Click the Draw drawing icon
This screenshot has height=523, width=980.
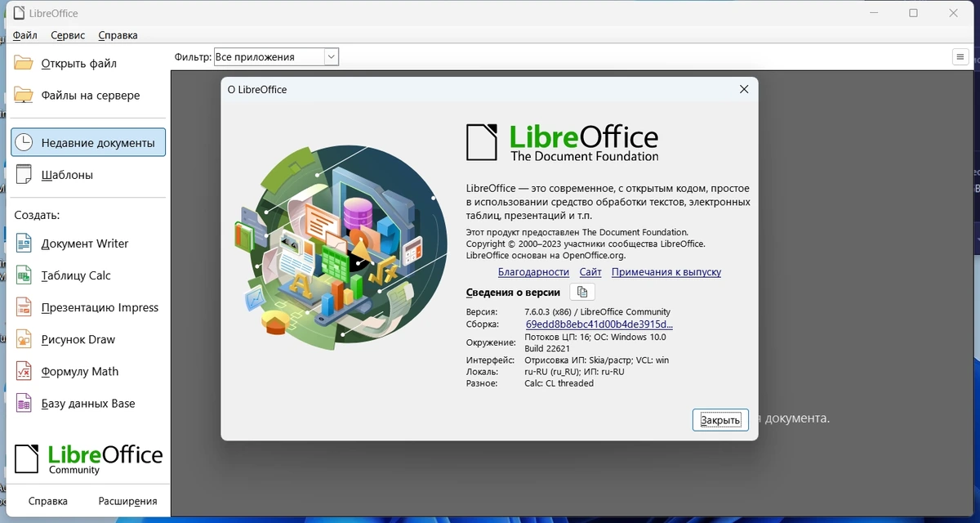click(24, 339)
